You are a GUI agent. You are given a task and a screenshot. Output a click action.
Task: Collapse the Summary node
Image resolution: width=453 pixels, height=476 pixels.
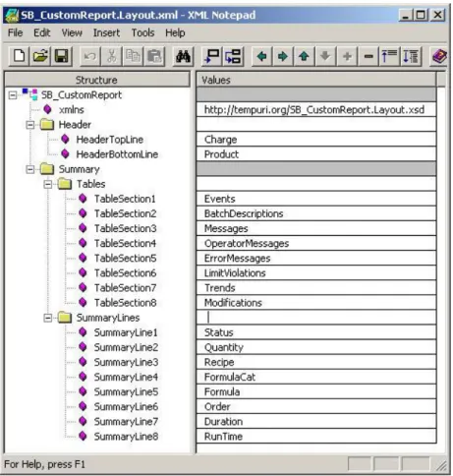pyautogui.click(x=30, y=169)
